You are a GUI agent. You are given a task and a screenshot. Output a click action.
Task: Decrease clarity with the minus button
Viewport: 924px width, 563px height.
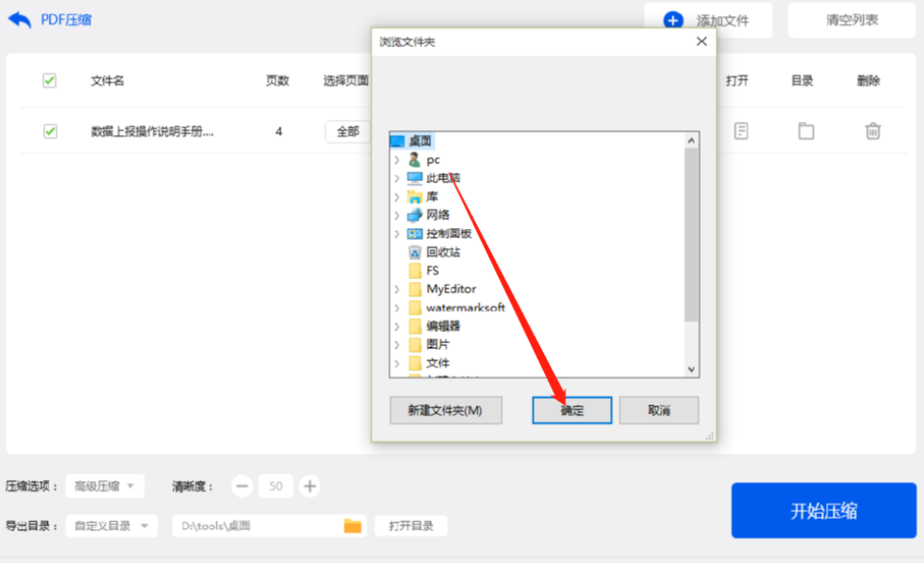(241, 487)
